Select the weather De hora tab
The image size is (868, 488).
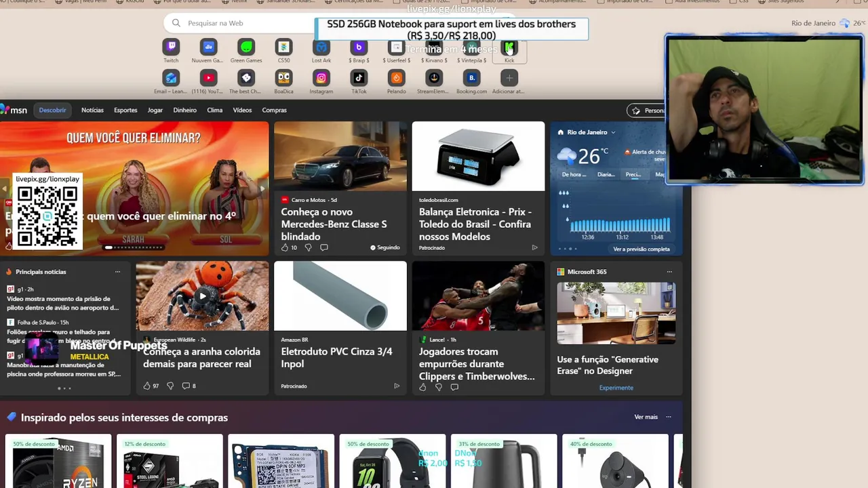574,174
